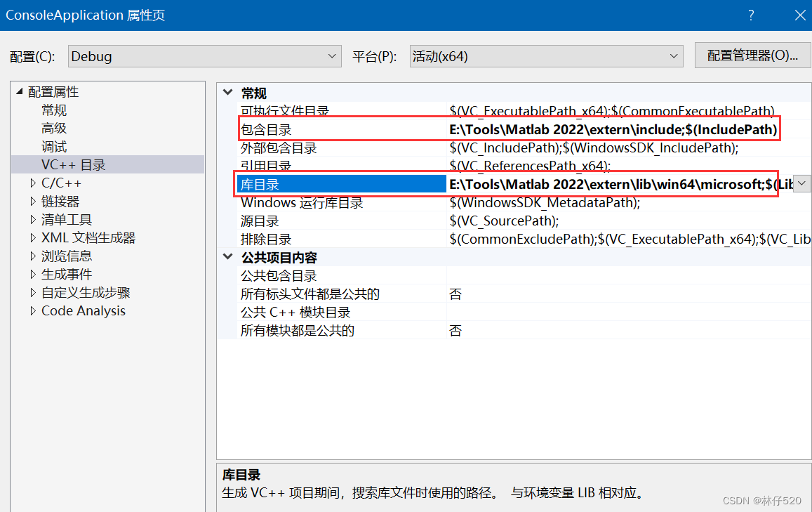Image resolution: width=812 pixels, height=512 pixels.
Task: Collapse the 常规 properties section
Action: point(227,92)
